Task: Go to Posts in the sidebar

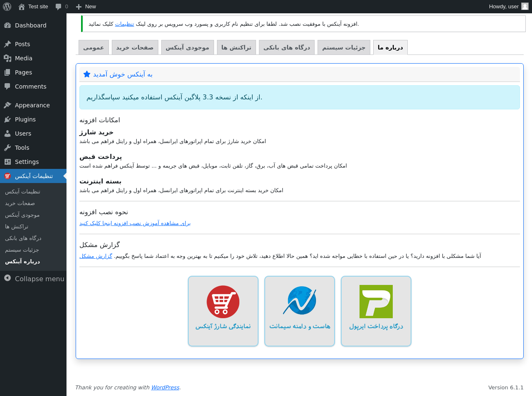Action: pyautogui.click(x=33, y=44)
